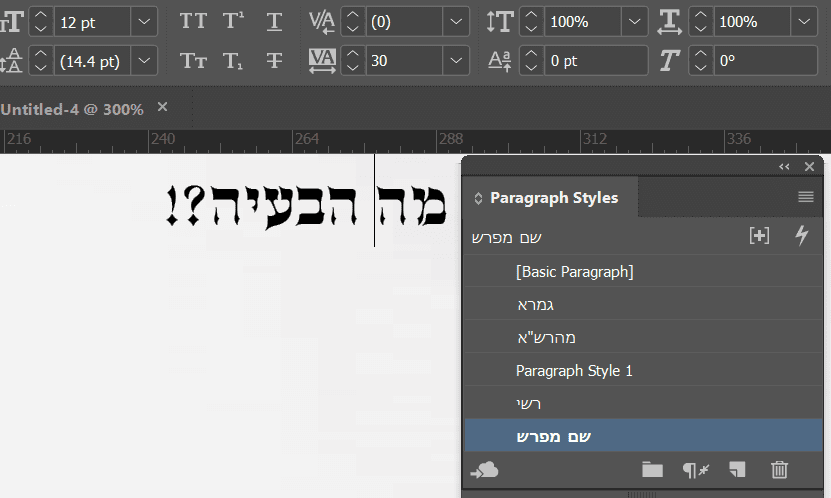The width and height of the screenshot is (831, 498).
Task: Click the Quick Apply lightning icon
Action: pos(801,236)
